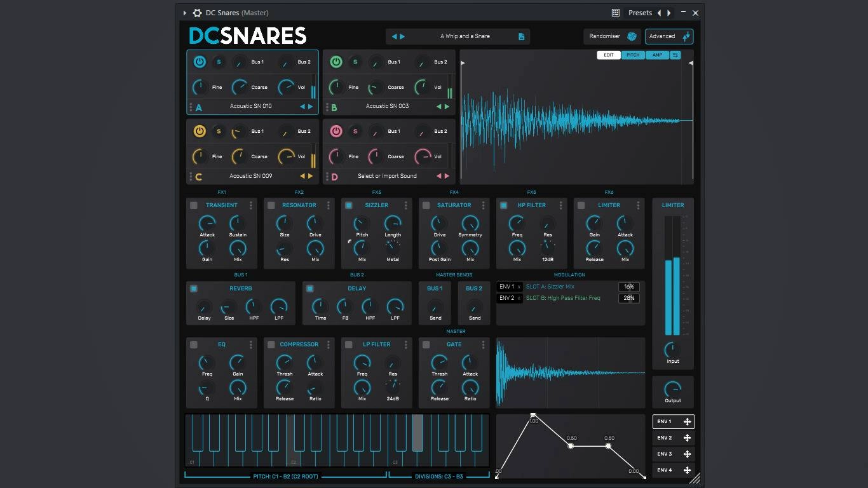
Task: Select previous sample in slot D
Action: pos(438,176)
